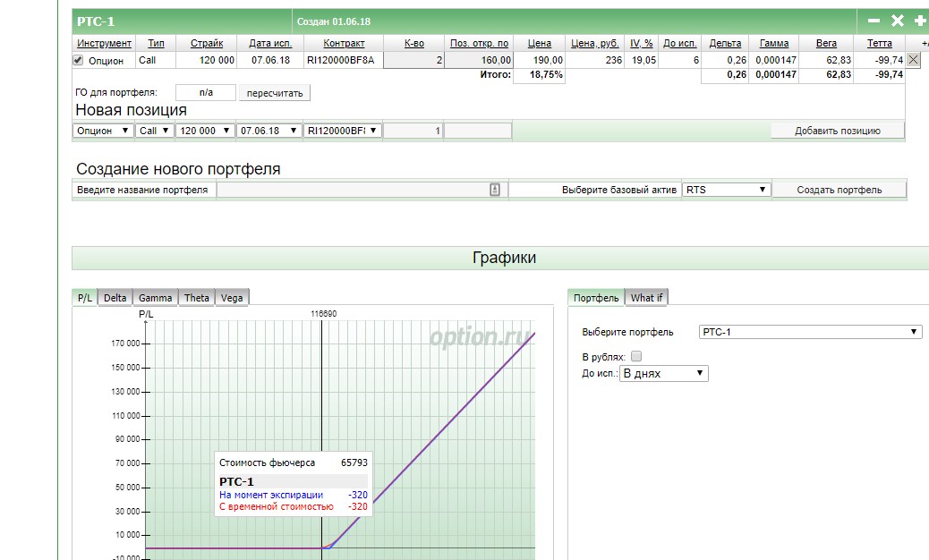Click the 190,00 price cell
The image size is (929, 560).
(539, 60)
